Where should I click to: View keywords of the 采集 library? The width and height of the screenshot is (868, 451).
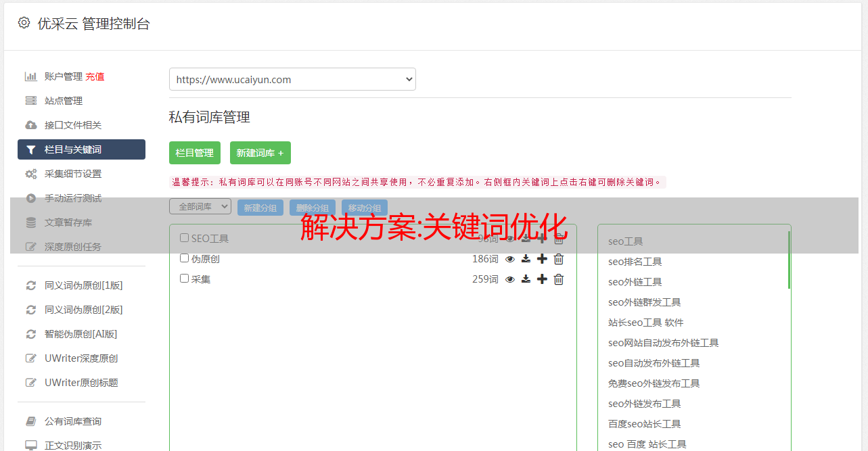point(510,279)
